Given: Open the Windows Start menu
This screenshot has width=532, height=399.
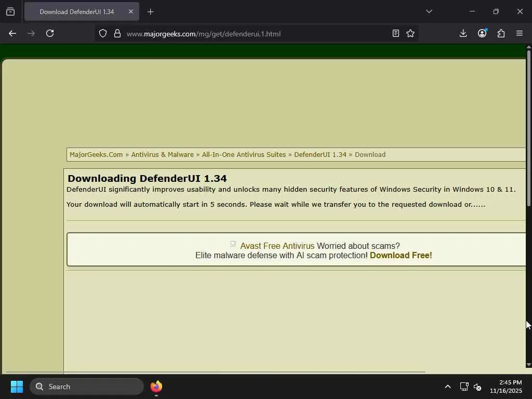Looking at the screenshot, I should (x=17, y=387).
